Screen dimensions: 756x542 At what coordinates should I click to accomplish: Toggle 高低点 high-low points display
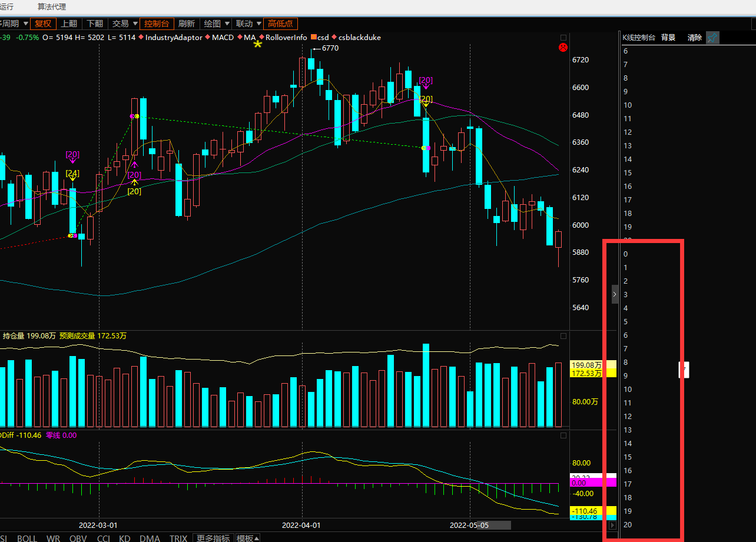(x=280, y=24)
